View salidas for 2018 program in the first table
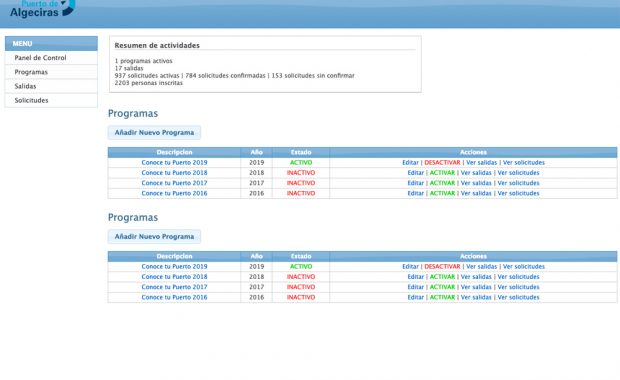620x380 pixels. click(476, 173)
